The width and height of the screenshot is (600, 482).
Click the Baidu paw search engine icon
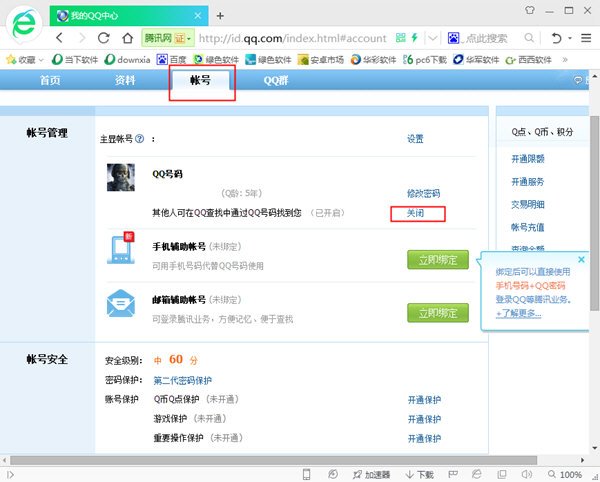(x=453, y=38)
